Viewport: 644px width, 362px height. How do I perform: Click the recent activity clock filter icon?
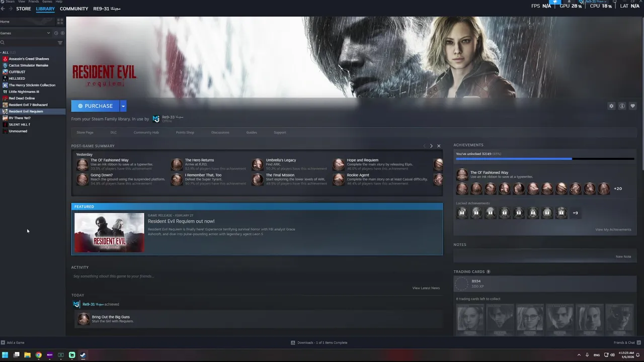point(56,33)
